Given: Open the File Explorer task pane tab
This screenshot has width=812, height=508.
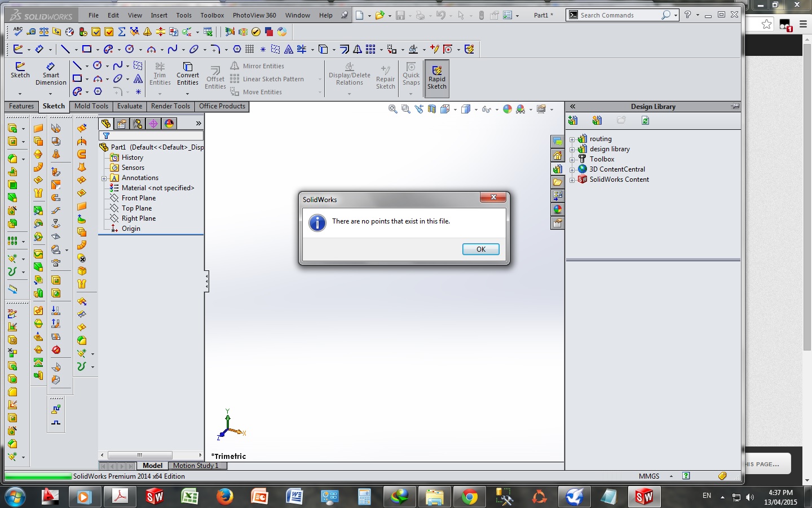Looking at the screenshot, I should click(x=557, y=182).
